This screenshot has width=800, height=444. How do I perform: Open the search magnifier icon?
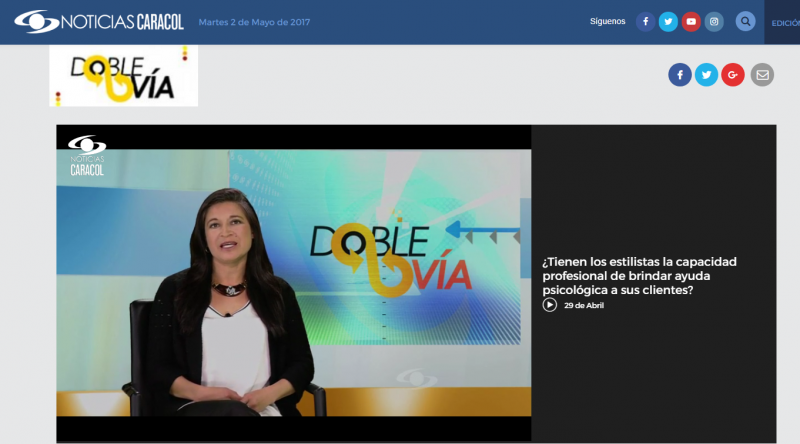coord(745,21)
